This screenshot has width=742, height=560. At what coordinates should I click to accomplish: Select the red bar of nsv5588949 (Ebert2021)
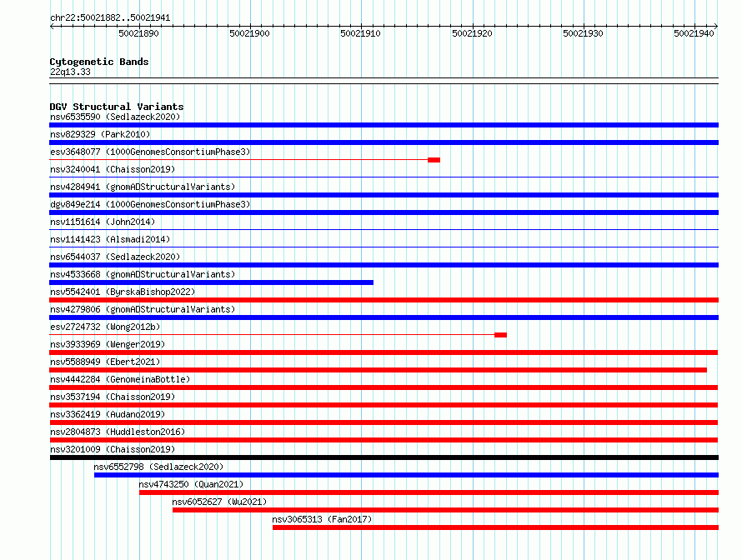[379, 370]
